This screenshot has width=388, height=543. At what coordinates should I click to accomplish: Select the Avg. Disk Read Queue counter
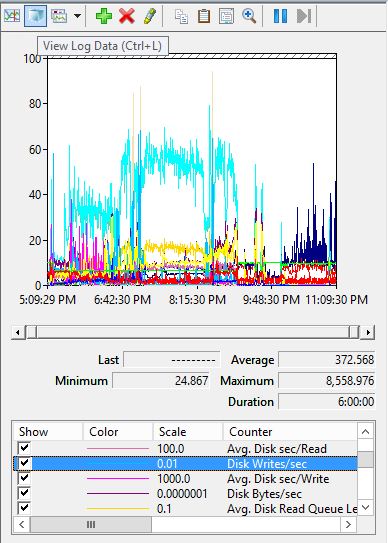point(185,508)
